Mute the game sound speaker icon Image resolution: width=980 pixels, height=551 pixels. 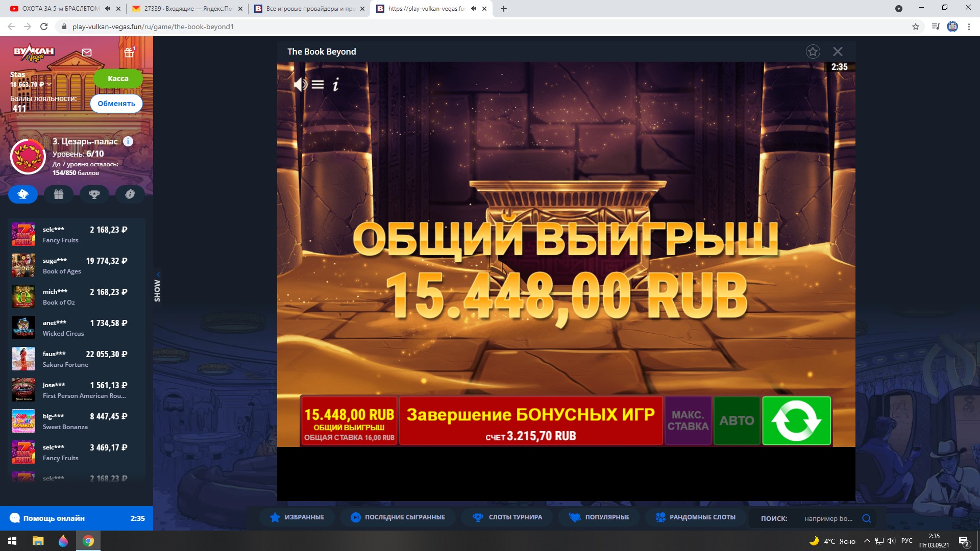point(300,84)
